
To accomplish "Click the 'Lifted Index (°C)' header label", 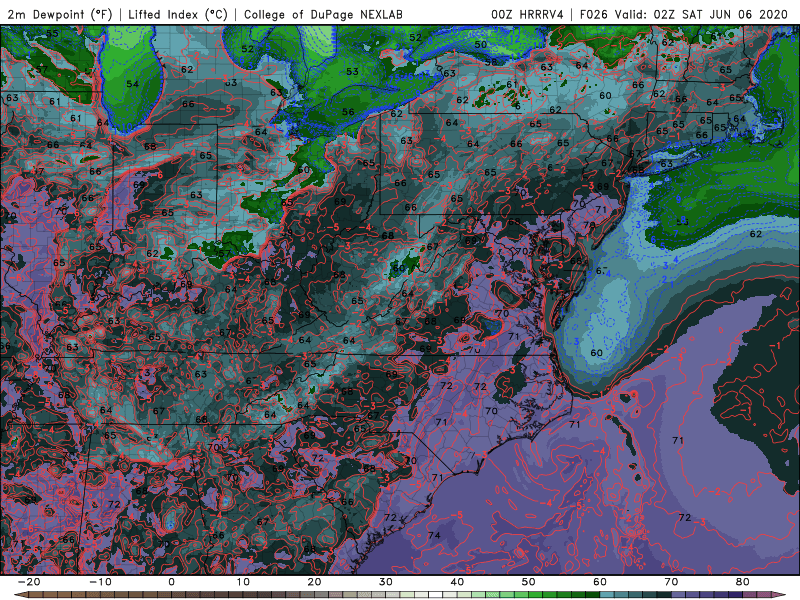I will tap(178, 14).
